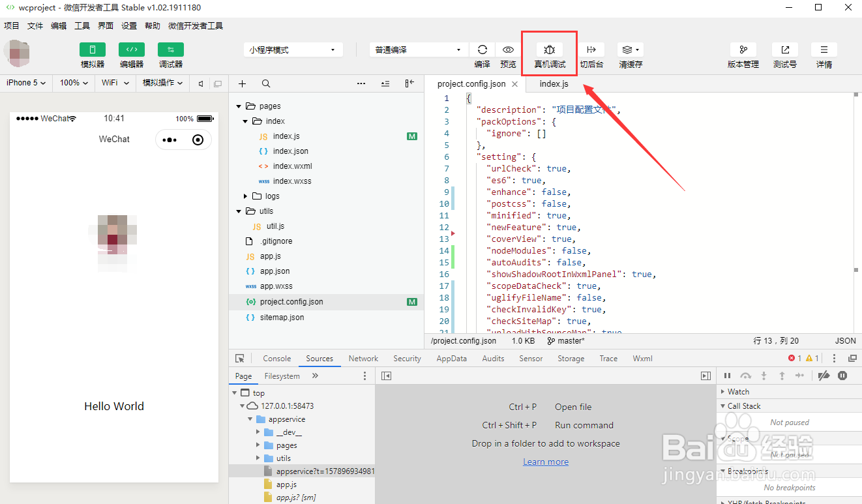Image resolution: width=862 pixels, height=504 pixels.
Task: Open the 工具 menu
Action: point(82,26)
